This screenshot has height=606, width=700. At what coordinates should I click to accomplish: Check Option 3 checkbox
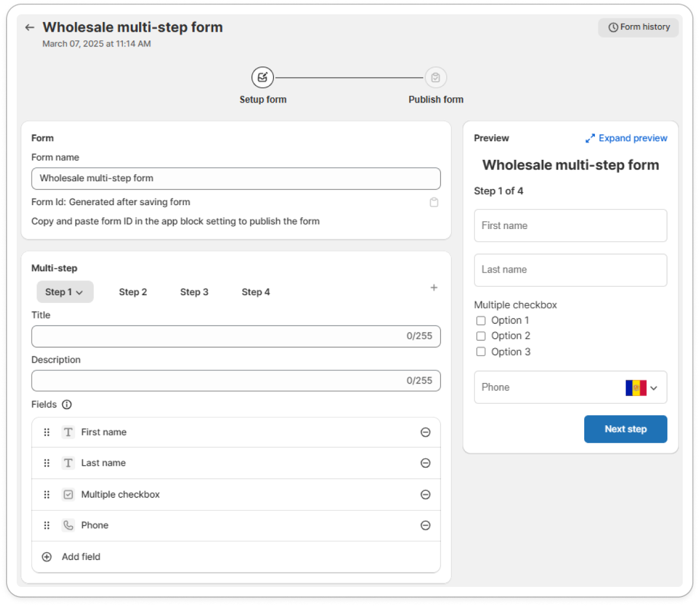(481, 352)
